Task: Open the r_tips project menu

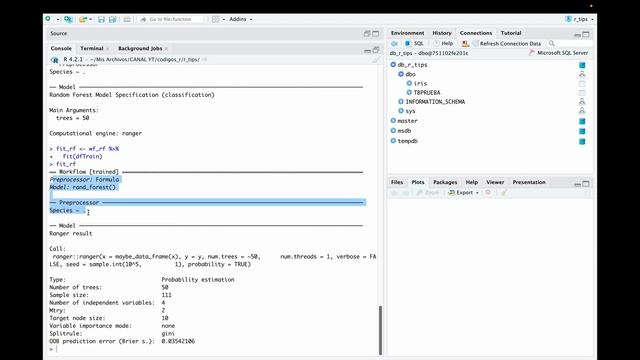Action: click(x=579, y=19)
